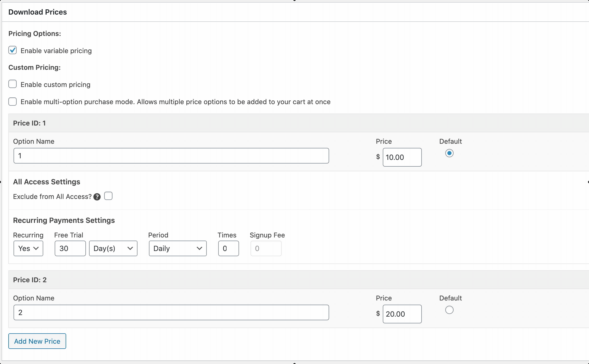Select Default radio for Price ID 1
The image size is (589, 364).
449,153
